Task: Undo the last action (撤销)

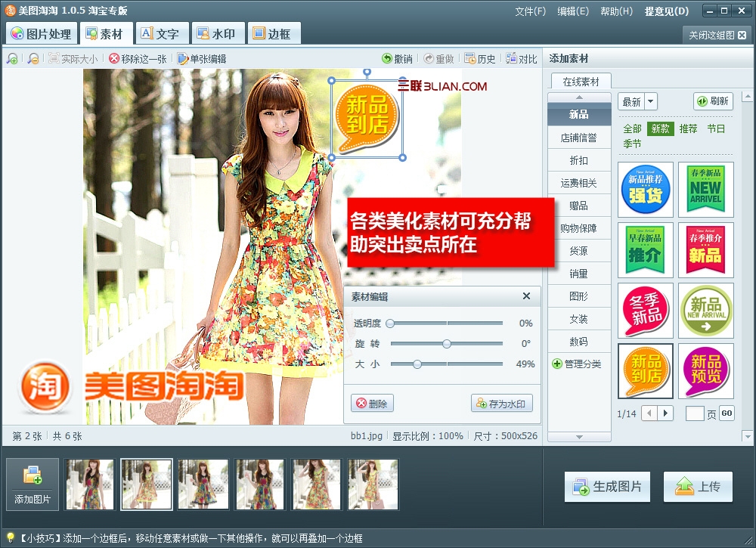Action: pos(398,59)
